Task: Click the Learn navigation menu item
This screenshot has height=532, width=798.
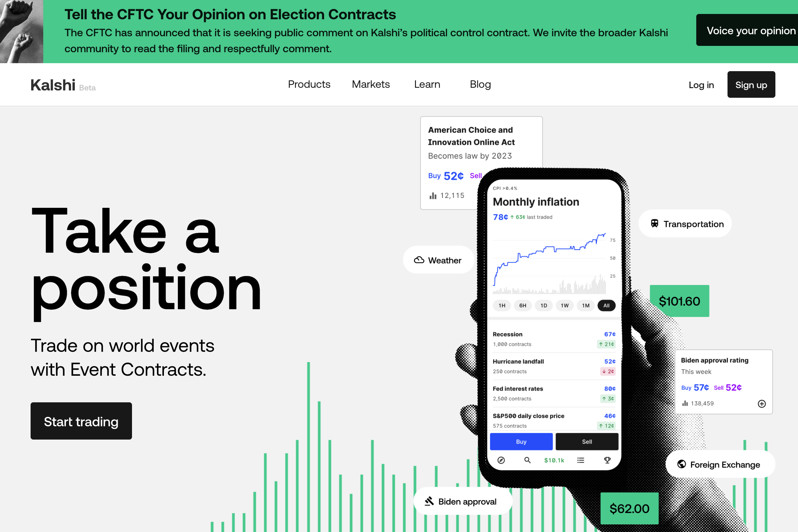Action: [427, 84]
